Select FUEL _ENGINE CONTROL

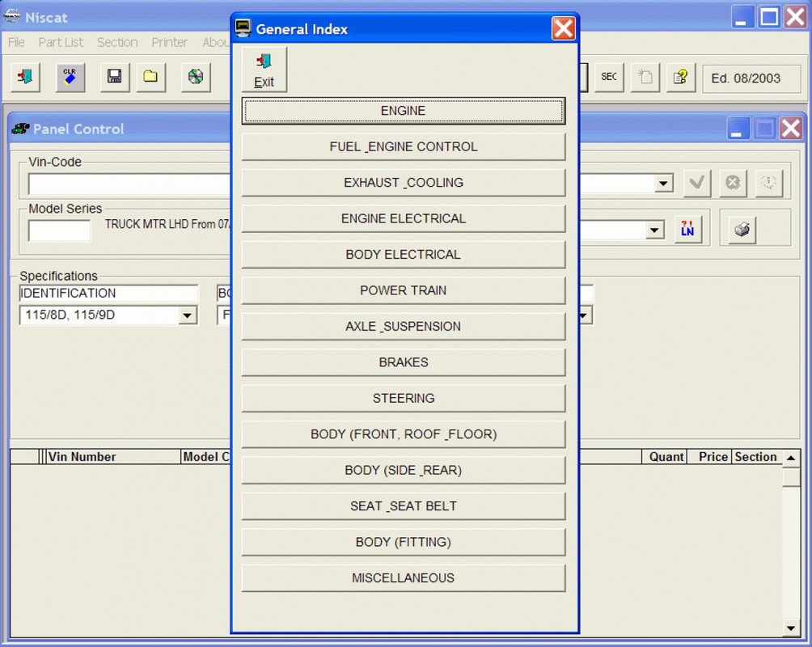click(404, 146)
